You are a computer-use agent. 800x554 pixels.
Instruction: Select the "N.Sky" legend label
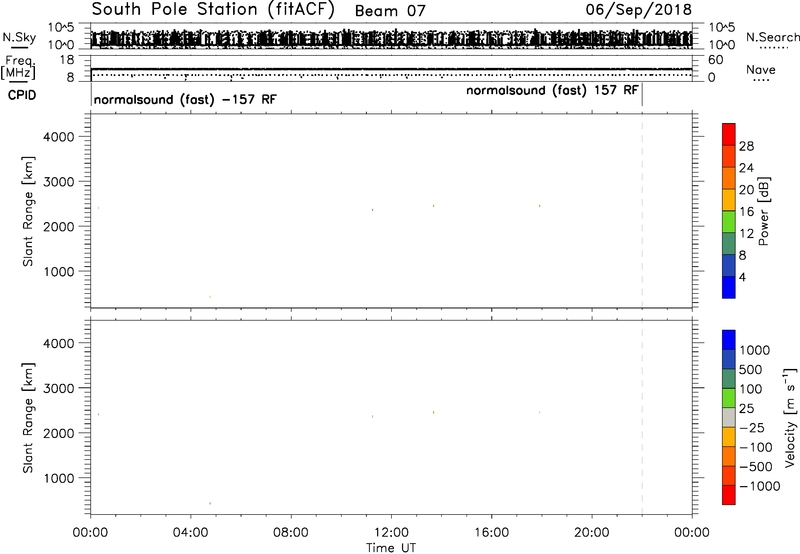pyautogui.click(x=19, y=37)
